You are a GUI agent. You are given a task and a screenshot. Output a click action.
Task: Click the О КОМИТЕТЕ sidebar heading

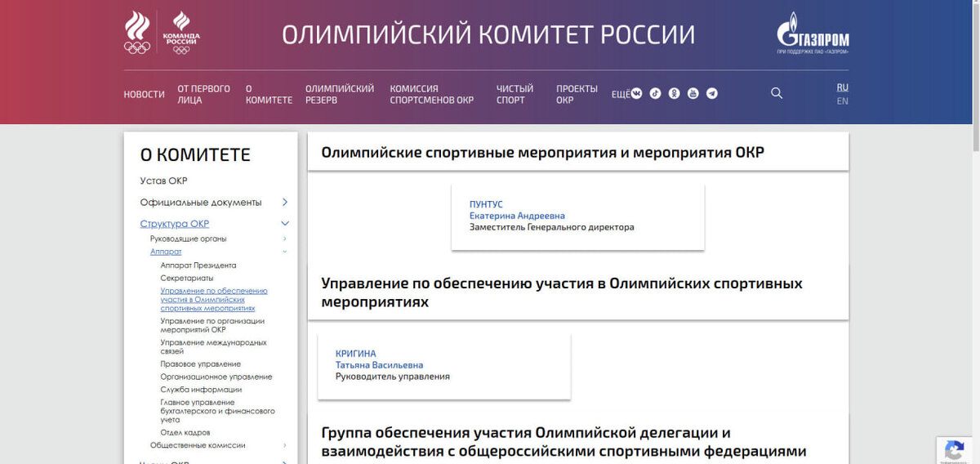(x=195, y=155)
